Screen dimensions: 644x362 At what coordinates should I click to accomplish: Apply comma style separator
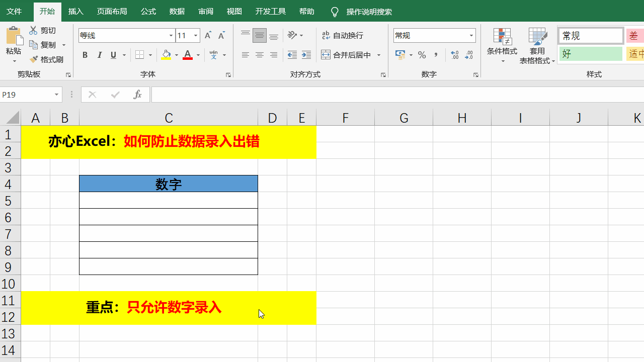(436, 55)
